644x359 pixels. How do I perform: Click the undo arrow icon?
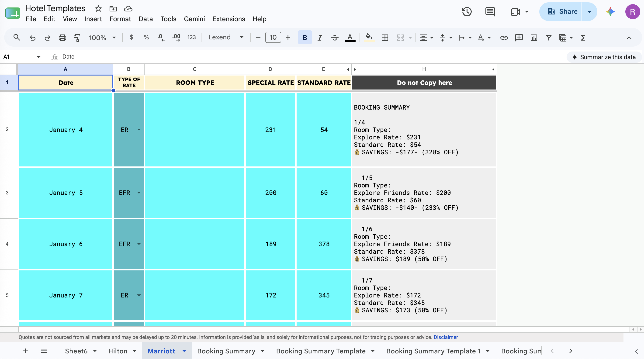tap(32, 38)
